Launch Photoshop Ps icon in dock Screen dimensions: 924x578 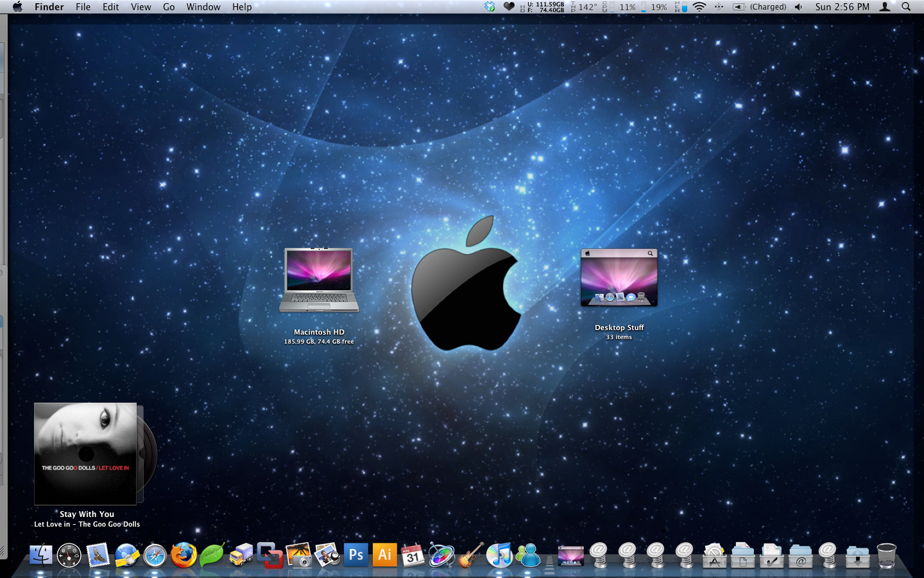tap(355, 555)
